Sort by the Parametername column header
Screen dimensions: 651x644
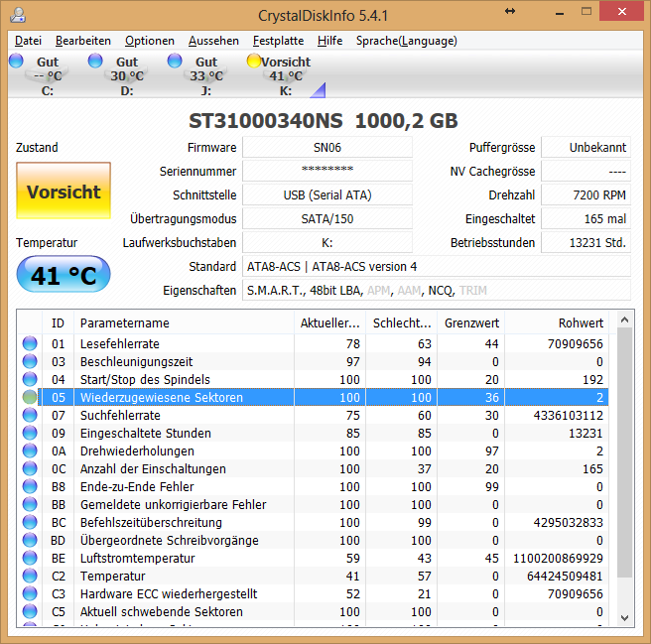(184, 322)
